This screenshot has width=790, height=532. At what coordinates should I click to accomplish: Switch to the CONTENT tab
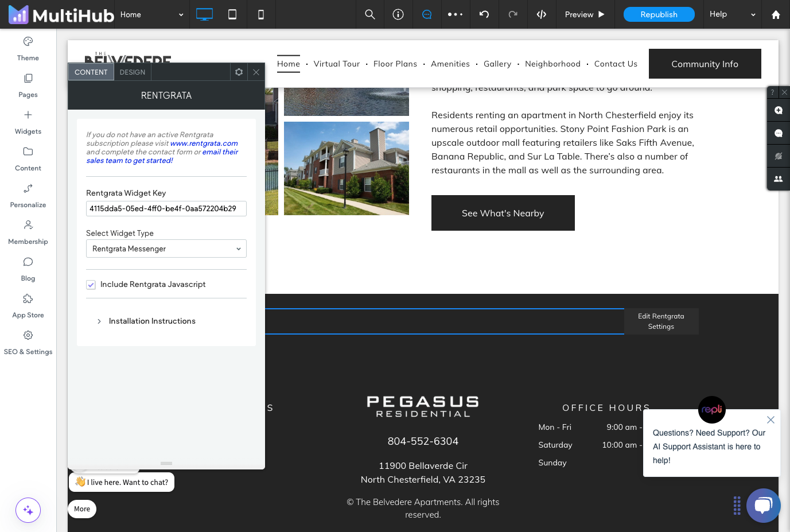point(91,72)
